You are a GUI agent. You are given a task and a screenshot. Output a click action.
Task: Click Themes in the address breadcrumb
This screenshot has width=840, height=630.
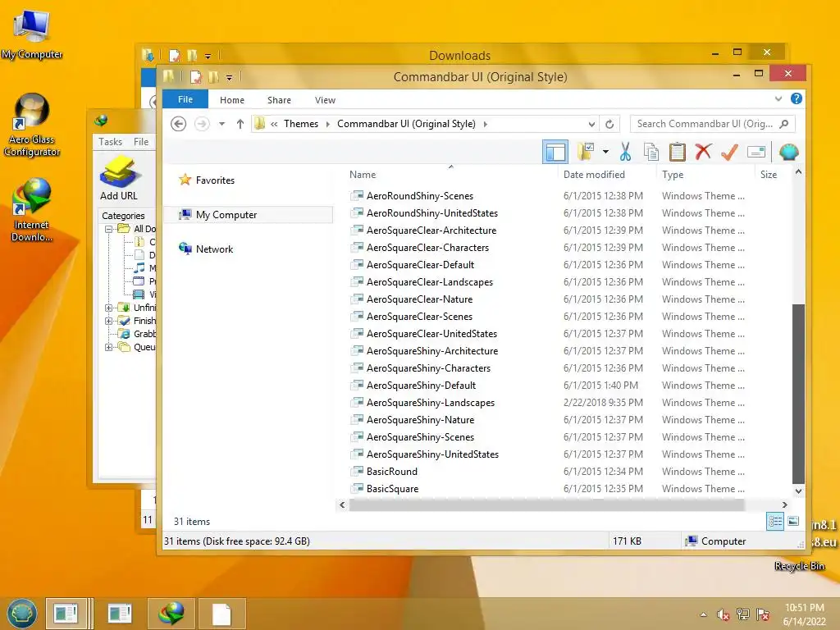(300, 124)
